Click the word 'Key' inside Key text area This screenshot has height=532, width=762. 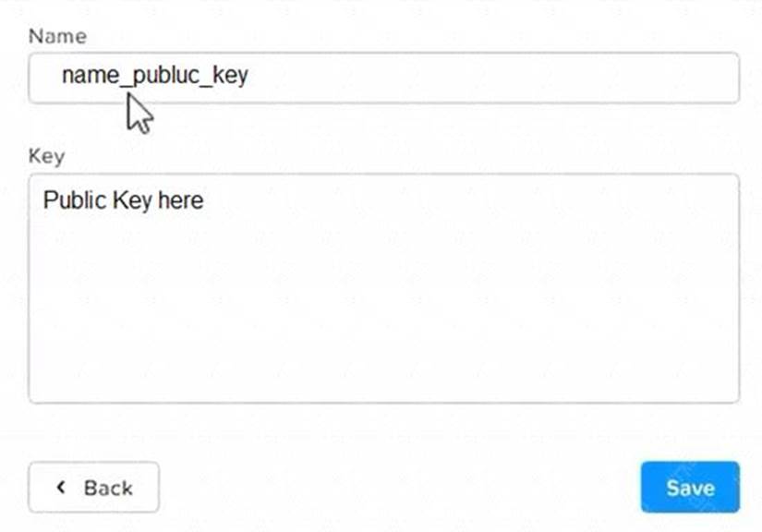tap(132, 199)
